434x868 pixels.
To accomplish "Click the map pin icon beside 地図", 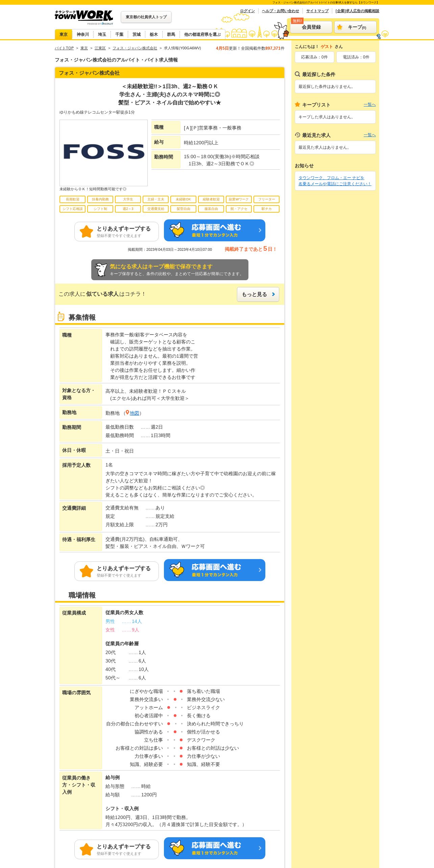I will click(127, 413).
